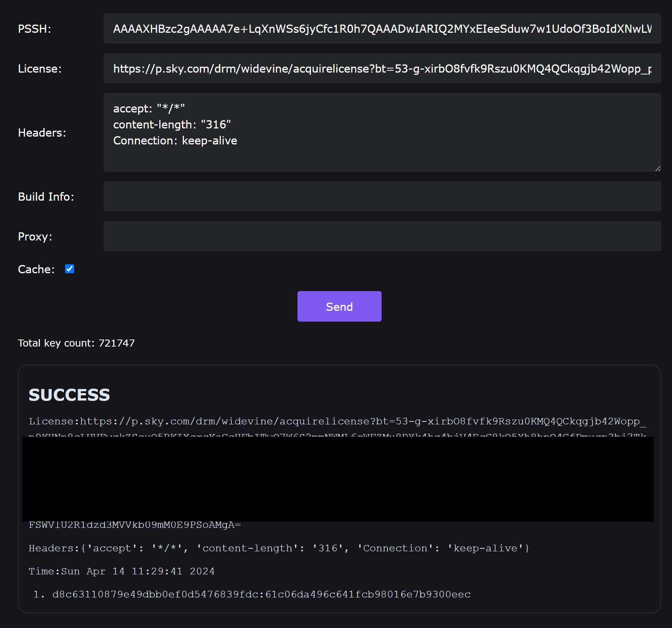Click the Headers field label
This screenshot has width=672, height=628.
42,133
